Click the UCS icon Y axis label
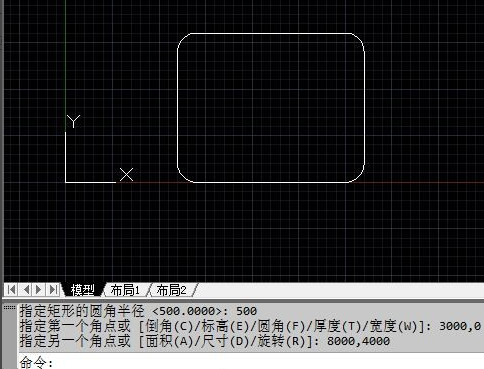The height and width of the screenshot is (369, 484). (x=73, y=121)
